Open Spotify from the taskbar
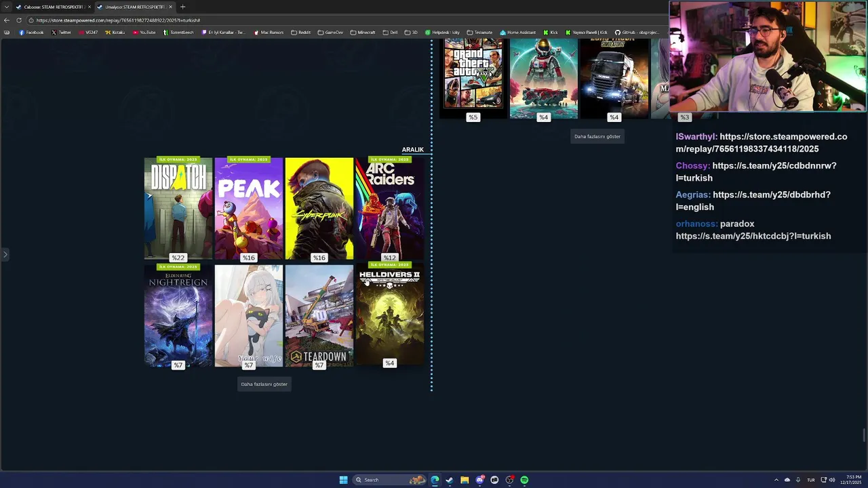This screenshot has height=488, width=868. [524, 480]
